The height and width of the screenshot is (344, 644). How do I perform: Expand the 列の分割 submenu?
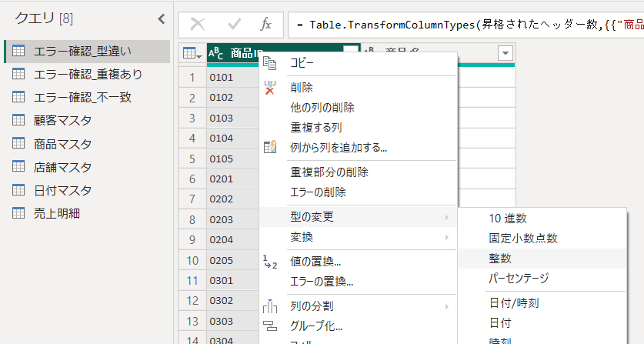(x=359, y=306)
